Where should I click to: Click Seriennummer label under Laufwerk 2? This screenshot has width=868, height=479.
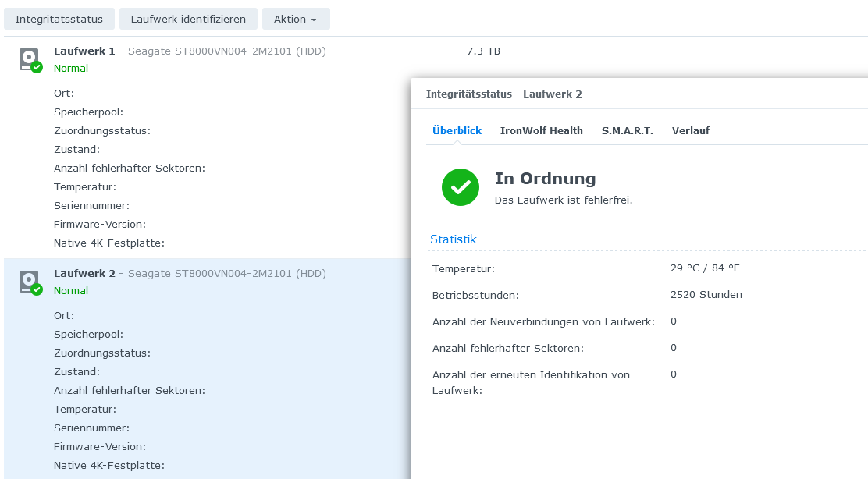[x=91, y=428]
